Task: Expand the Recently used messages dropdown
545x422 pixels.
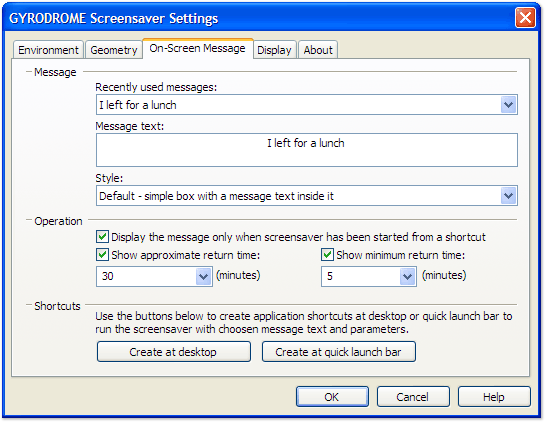Action: 509,105
